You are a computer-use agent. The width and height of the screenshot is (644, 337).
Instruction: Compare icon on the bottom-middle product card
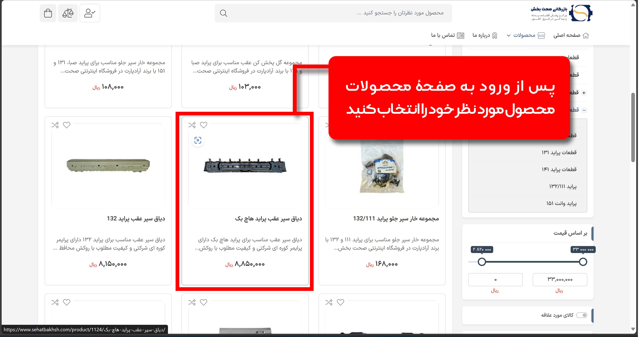point(192,302)
